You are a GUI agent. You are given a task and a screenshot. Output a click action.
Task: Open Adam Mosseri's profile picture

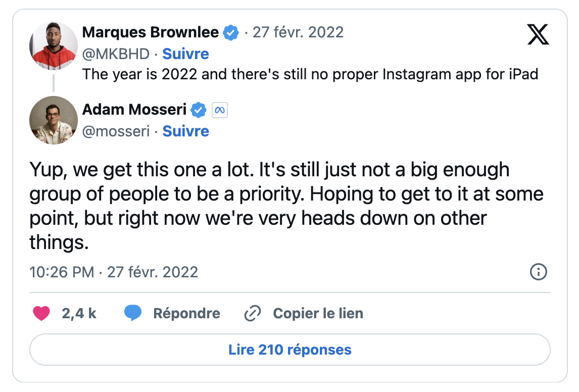pos(54,120)
